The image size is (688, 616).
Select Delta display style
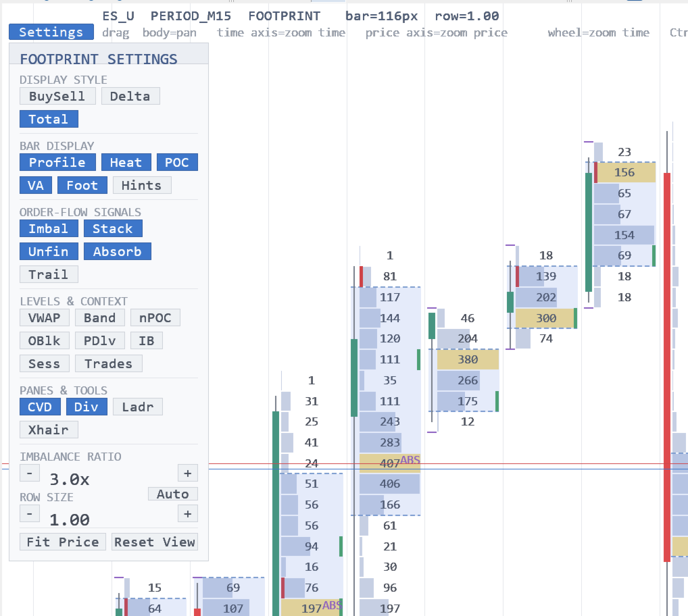pyautogui.click(x=130, y=96)
